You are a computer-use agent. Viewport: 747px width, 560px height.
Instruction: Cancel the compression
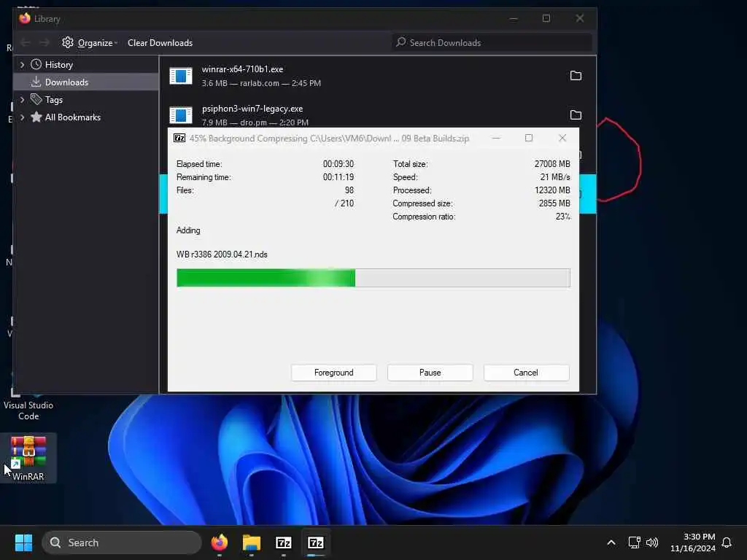(x=526, y=373)
